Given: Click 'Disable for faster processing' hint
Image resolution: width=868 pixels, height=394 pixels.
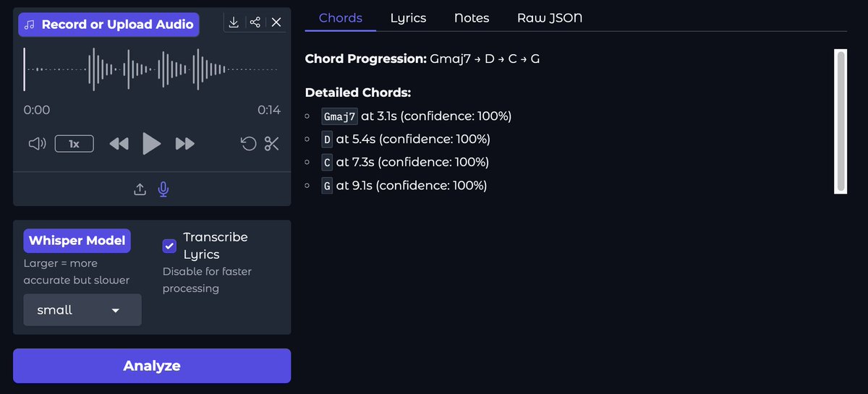Looking at the screenshot, I should coord(207,280).
